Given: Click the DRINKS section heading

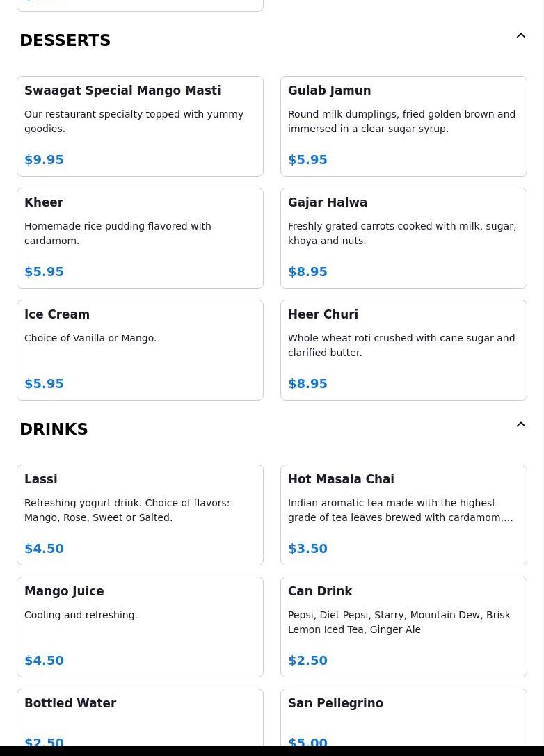Looking at the screenshot, I should click(x=54, y=429).
